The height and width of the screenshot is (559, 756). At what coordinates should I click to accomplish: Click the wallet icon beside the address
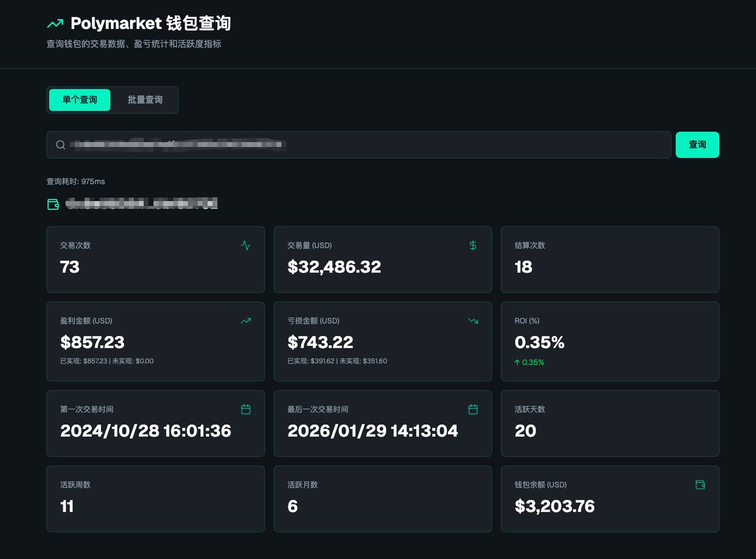point(54,204)
